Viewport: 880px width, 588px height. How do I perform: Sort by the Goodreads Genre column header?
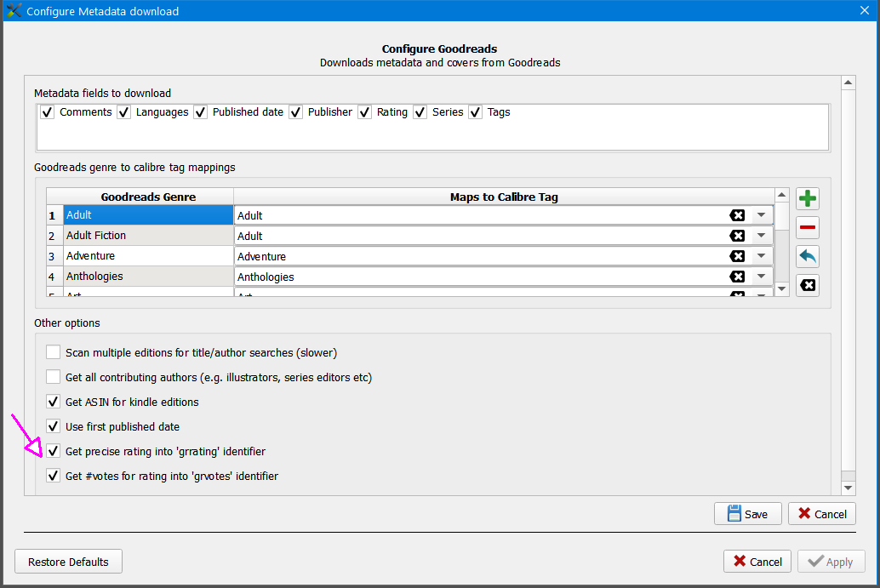[x=148, y=197]
